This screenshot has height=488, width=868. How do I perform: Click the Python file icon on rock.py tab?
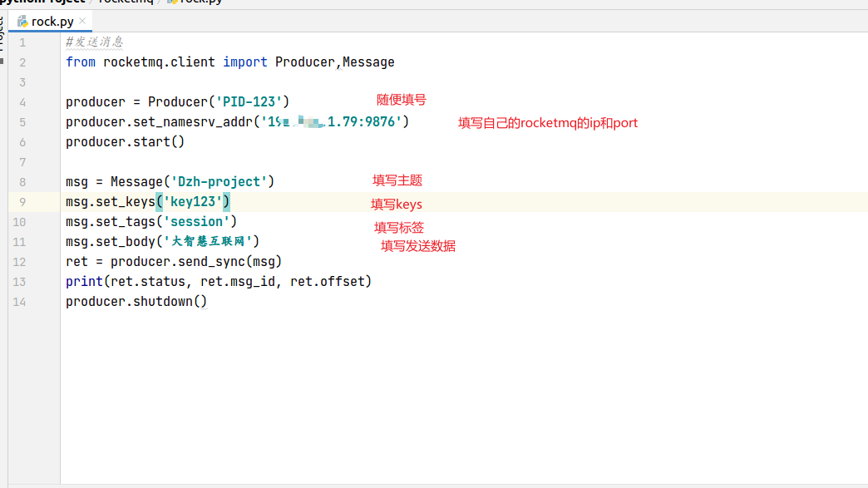click(x=22, y=22)
